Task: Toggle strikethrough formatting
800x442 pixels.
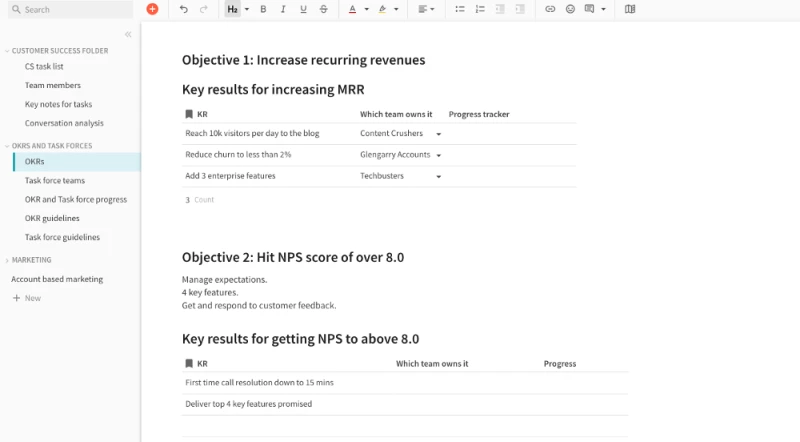Action: pyautogui.click(x=323, y=9)
